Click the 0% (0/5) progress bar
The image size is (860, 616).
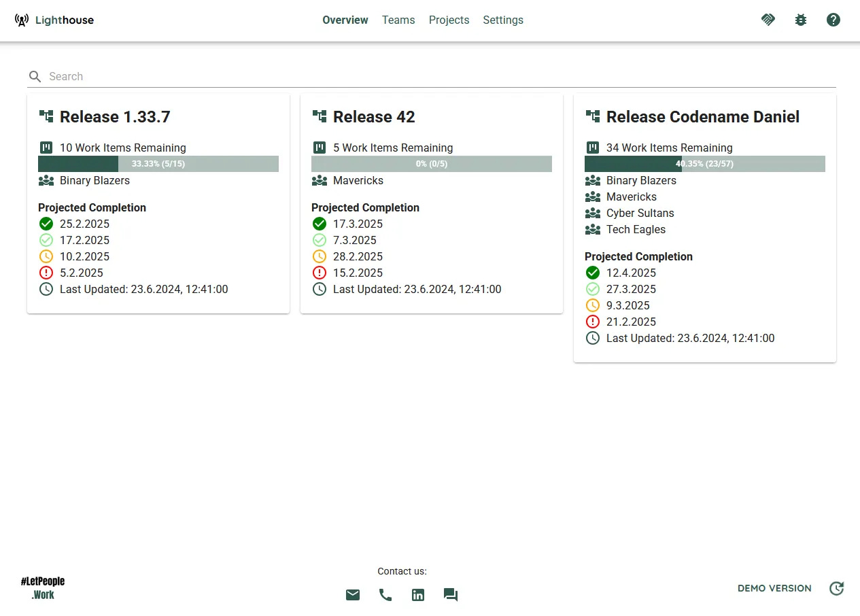(432, 164)
